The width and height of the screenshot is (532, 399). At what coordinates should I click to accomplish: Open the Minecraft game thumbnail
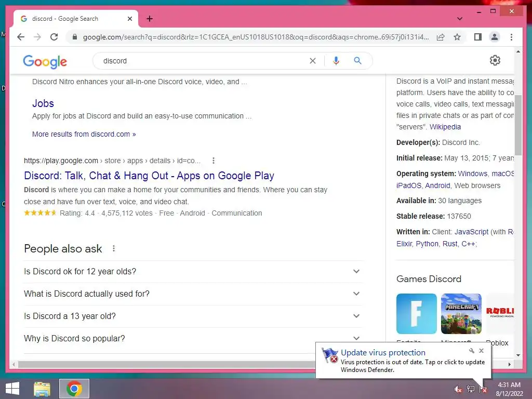(x=461, y=314)
